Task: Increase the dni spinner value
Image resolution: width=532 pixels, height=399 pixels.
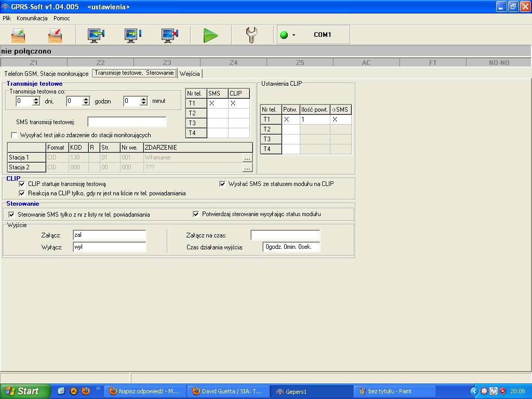Action: [36, 99]
